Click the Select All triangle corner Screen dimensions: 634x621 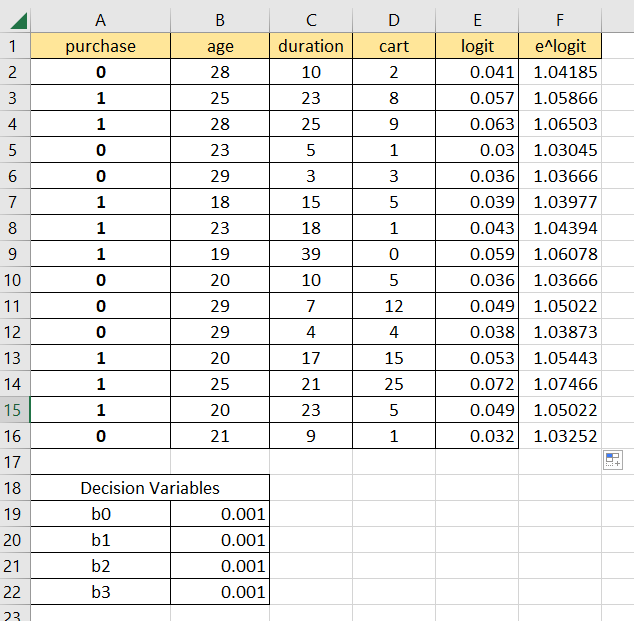point(18,21)
